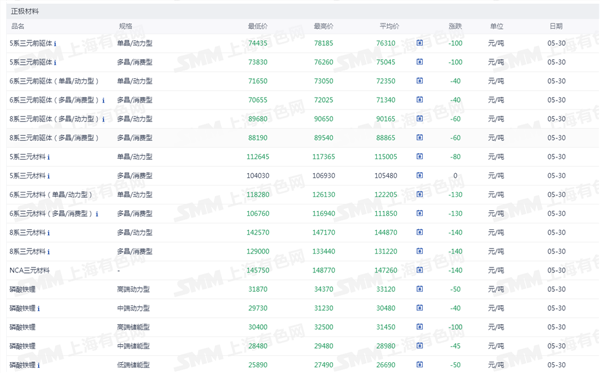Show info icon for 8系三元材料 priced 142570

tap(49, 233)
